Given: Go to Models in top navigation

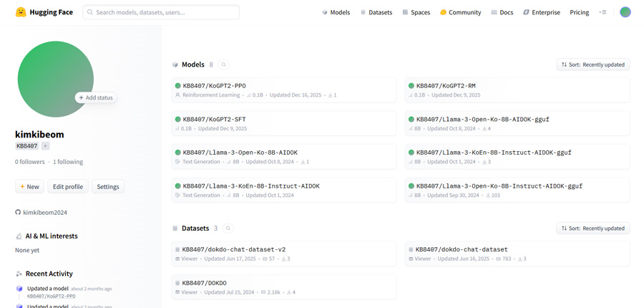Looking at the screenshot, I should (336, 12).
